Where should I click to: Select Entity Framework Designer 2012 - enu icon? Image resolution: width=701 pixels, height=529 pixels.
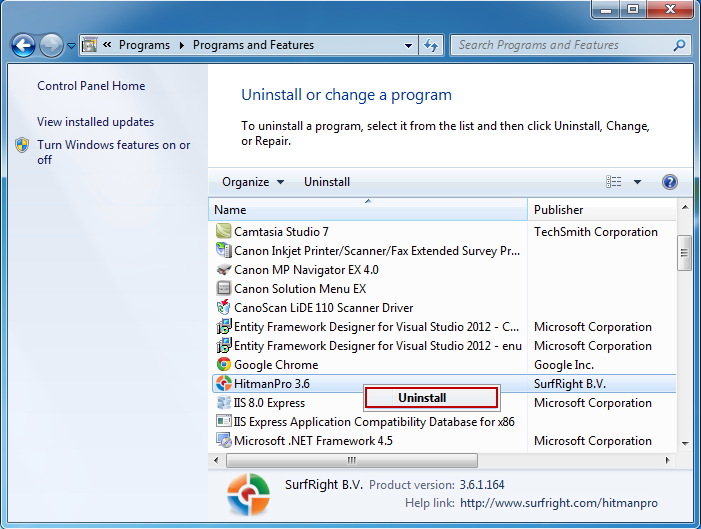(224, 346)
